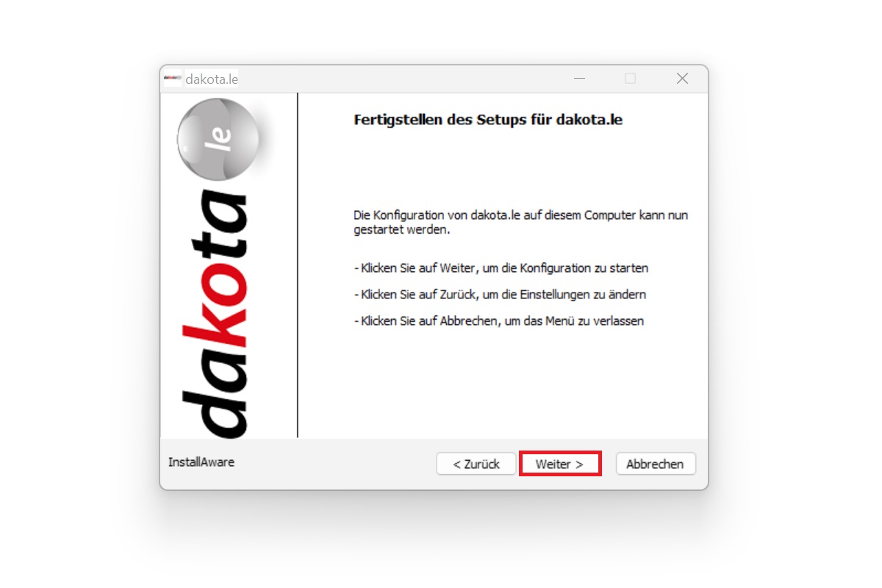
Task: Click the 'dakota.le' window title text
Action: [212, 79]
